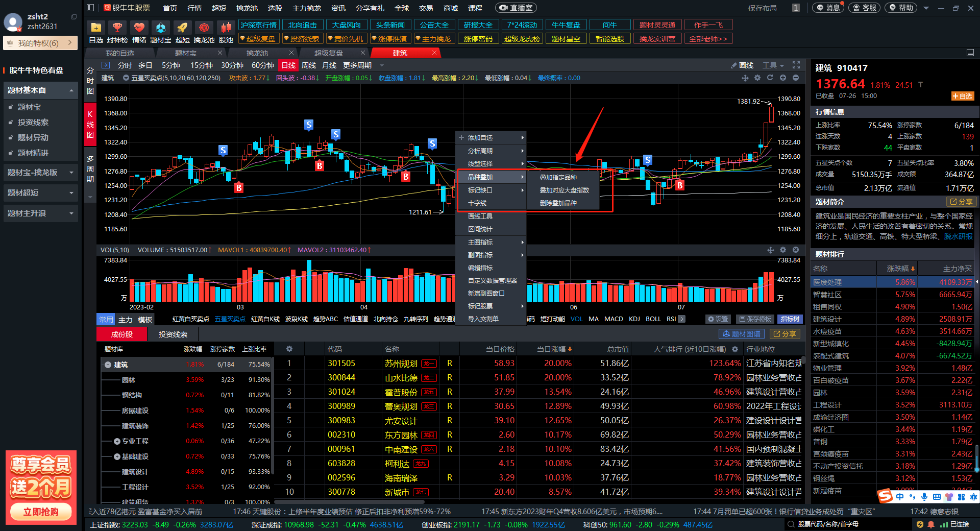Expand the 专业工程 tree node
This screenshot has height=531, width=980.
coord(117,441)
